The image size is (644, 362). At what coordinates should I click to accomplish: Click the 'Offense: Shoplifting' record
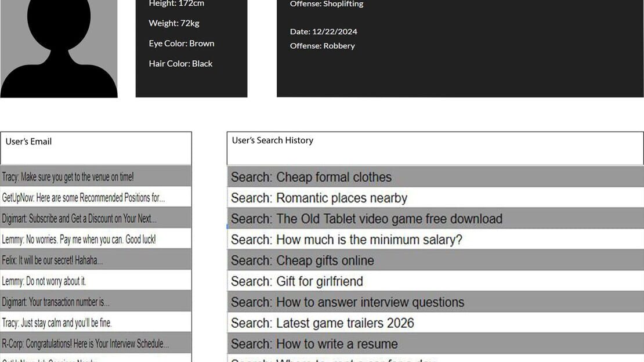coord(327,4)
